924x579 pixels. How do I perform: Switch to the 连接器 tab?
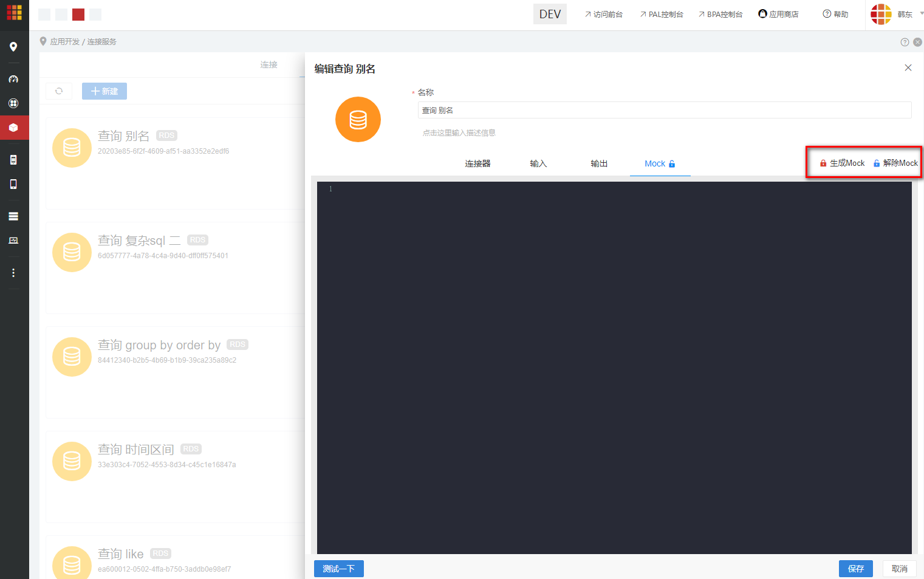tap(477, 163)
